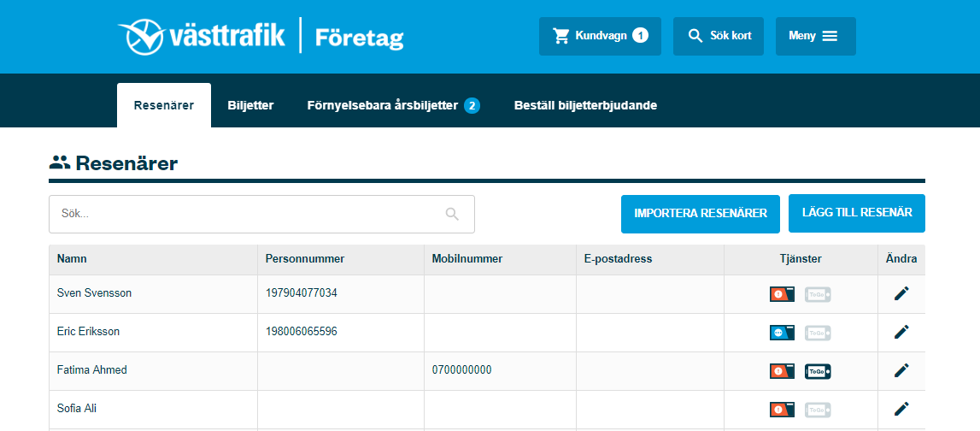Click Sven Svensson's orange card icon
980x431 pixels.
[x=782, y=294]
